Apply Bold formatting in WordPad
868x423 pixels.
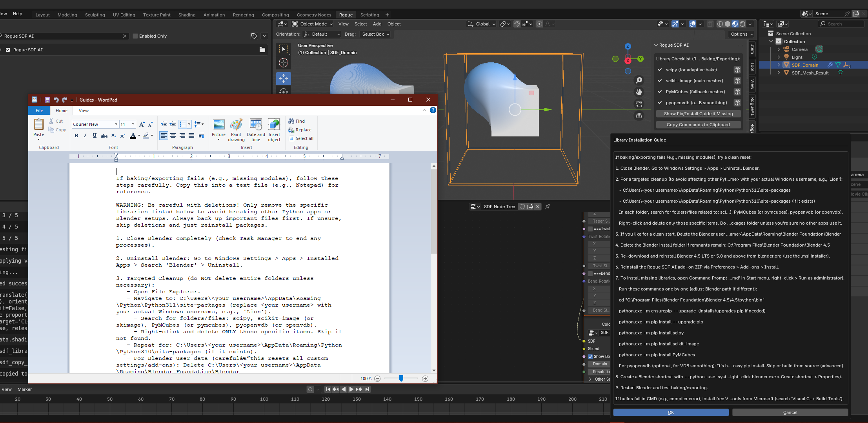point(76,136)
